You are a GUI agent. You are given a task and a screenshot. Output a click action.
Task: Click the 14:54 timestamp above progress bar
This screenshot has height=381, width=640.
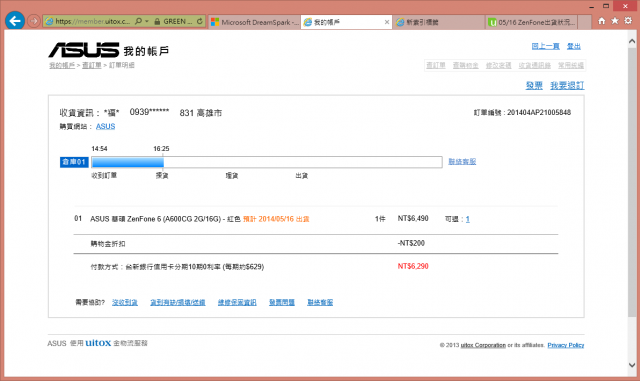99,149
